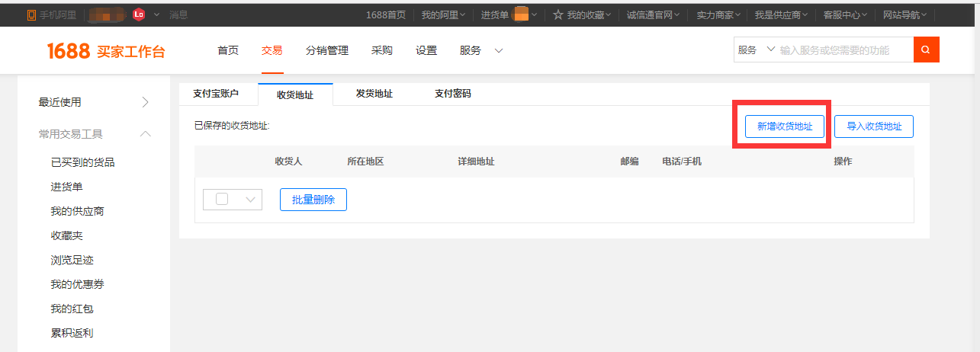The height and width of the screenshot is (352, 980).
Task: Click the 新增收货地址 button
Action: (785, 126)
